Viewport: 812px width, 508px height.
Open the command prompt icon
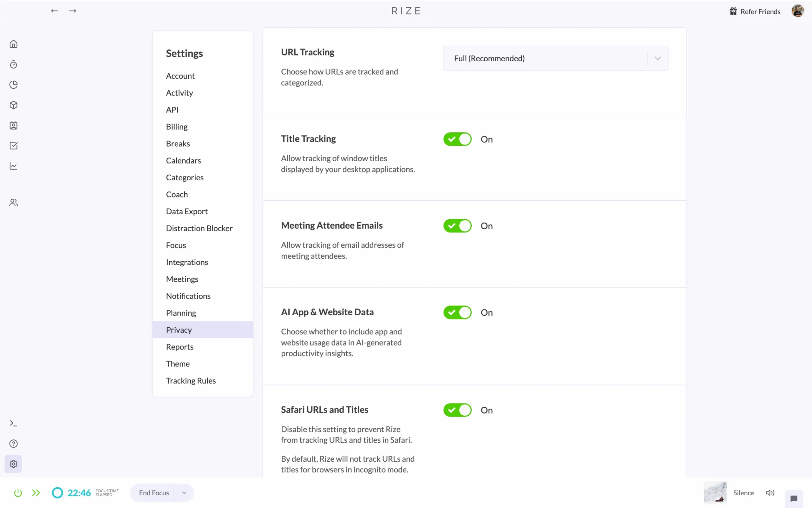(13, 423)
